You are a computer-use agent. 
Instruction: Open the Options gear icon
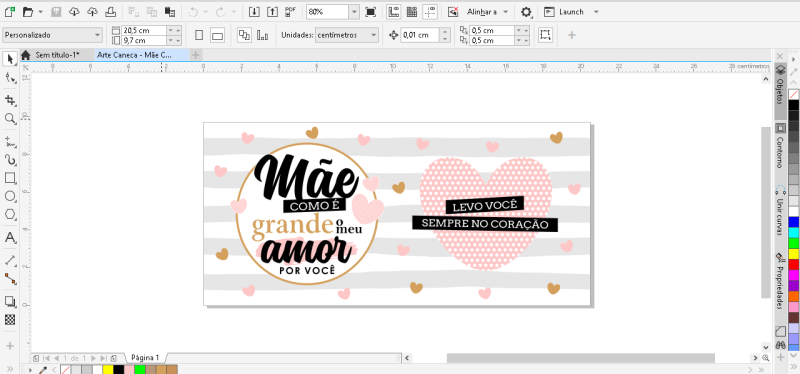pos(526,12)
